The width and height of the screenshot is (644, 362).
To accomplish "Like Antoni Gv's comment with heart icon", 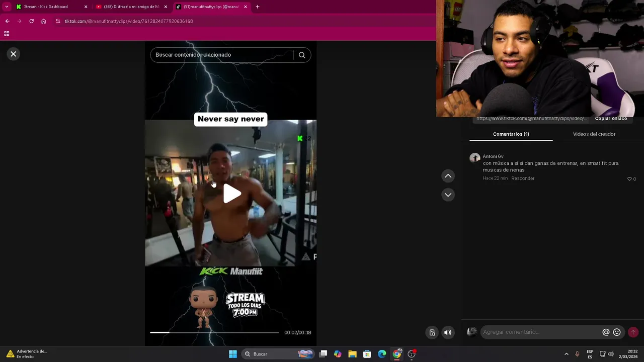I will [629, 179].
